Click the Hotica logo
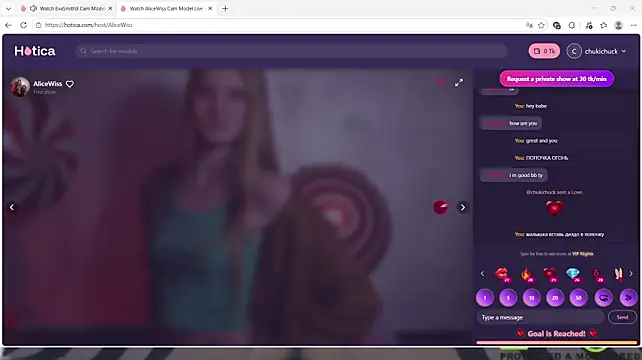 coord(35,51)
